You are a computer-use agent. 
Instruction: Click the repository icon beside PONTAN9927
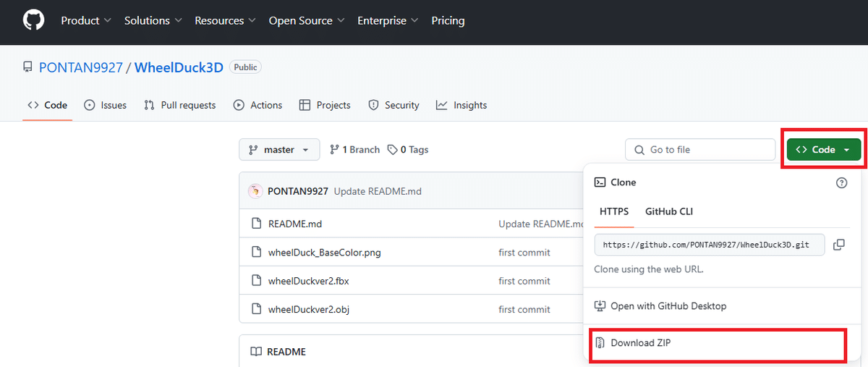pos(27,67)
